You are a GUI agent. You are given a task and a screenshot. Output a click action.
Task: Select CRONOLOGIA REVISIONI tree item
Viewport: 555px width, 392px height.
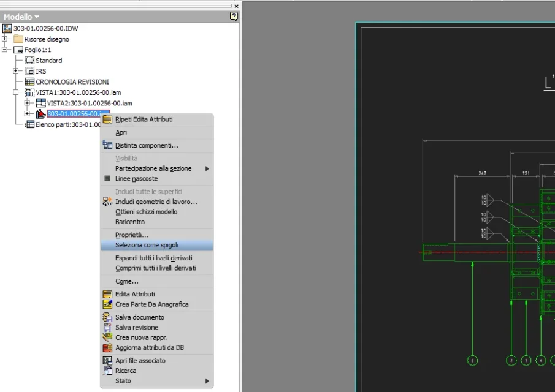pyautogui.click(x=72, y=81)
